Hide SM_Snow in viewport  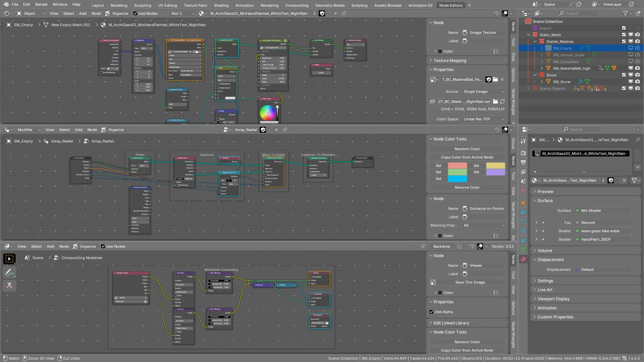click(631, 82)
